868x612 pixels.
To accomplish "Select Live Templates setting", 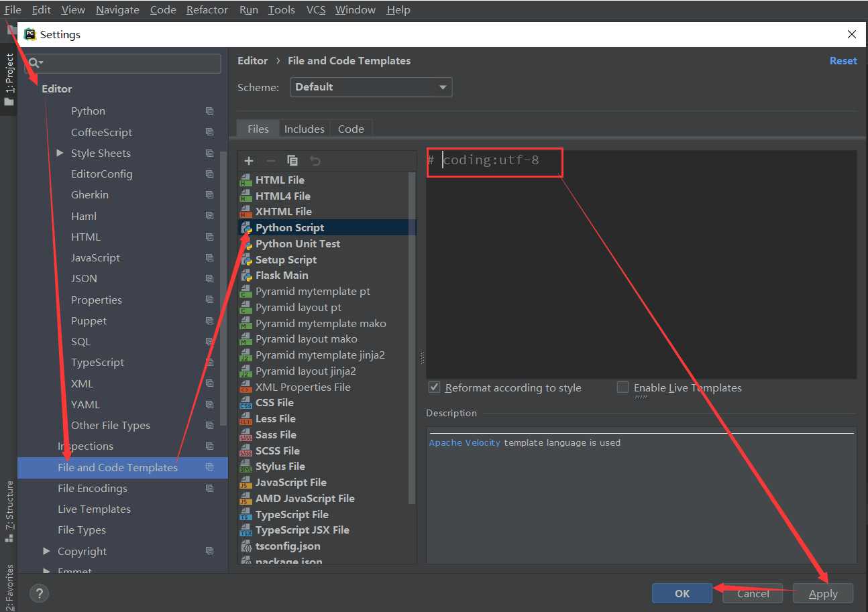I will click(94, 509).
